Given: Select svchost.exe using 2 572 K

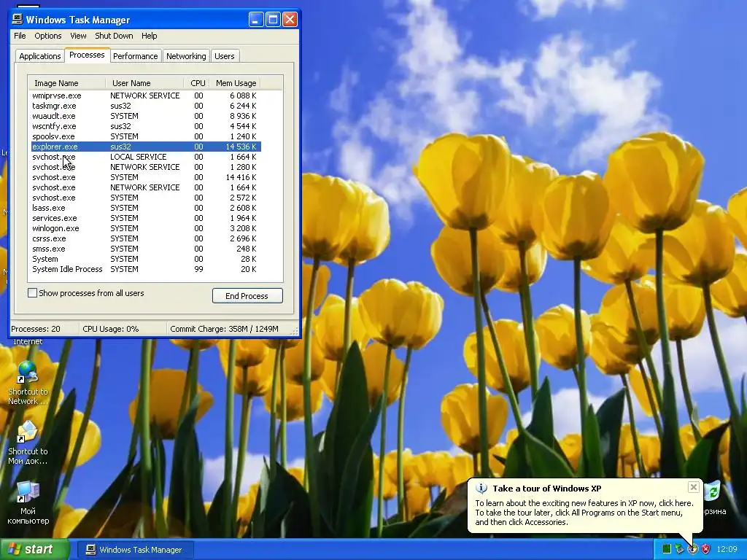Looking at the screenshot, I should [x=146, y=198].
